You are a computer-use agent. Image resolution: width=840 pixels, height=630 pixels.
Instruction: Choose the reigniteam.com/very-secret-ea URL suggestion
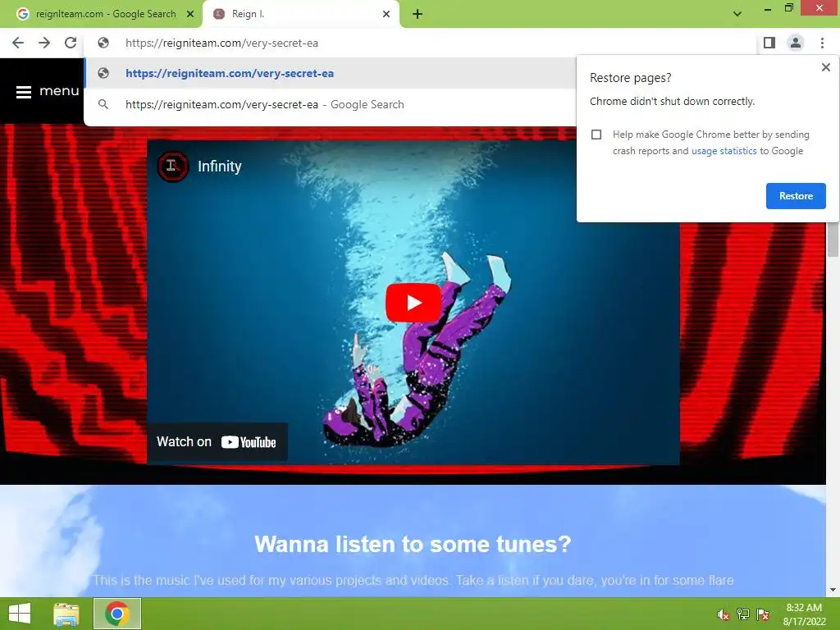[x=330, y=73]
